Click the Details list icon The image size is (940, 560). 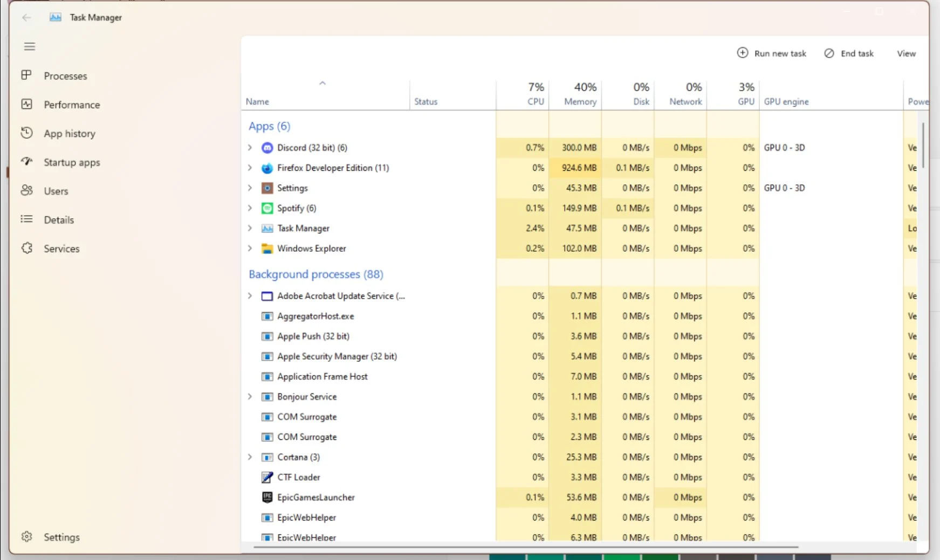pyautogui.click(x=26, y=219)
